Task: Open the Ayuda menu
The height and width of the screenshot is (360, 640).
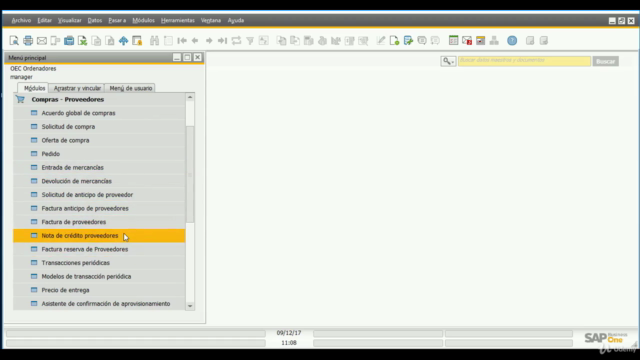Action: (x=236, y=20)
